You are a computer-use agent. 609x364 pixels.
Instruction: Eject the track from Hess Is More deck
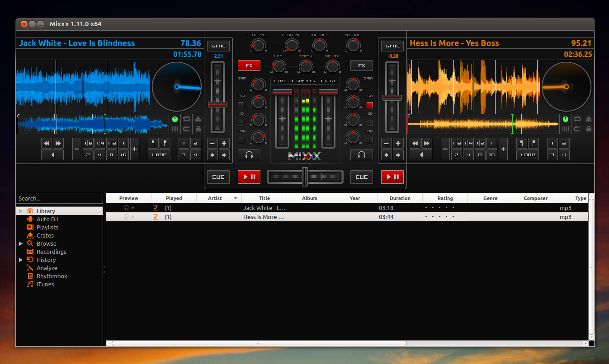(x=588, y=119)
